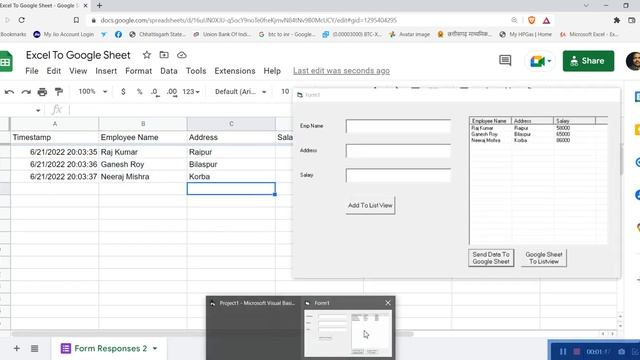Open the Extensions menu
Viewport: 640px width, 360px height.
click(235, 71)
